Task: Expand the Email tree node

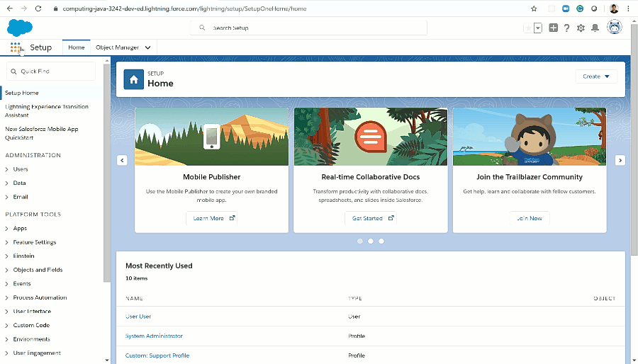Action: pyautogui.click(x=6, y=197)
